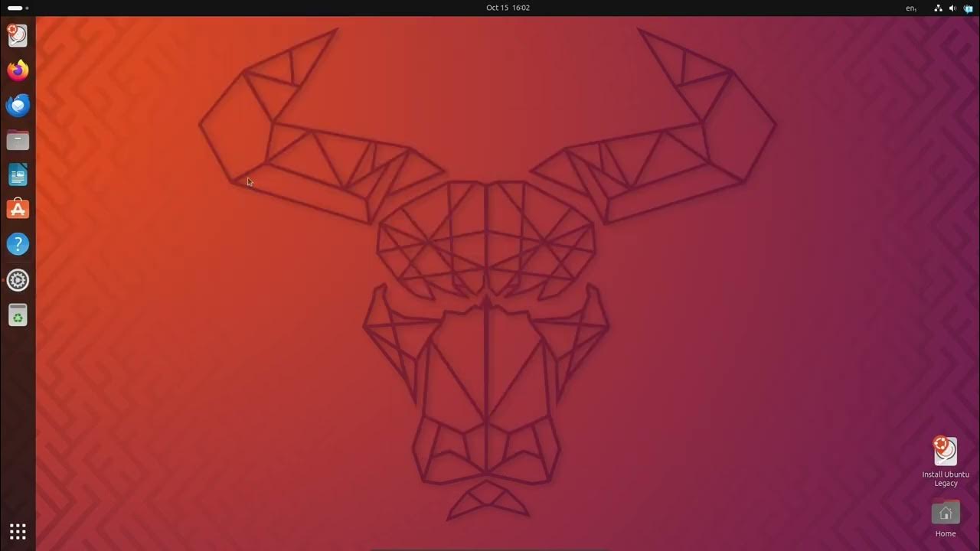The image size is (980, 551).
Task: Open the en keyboard layout indicator
Action: pyautogui.click(x=911, y=8)
